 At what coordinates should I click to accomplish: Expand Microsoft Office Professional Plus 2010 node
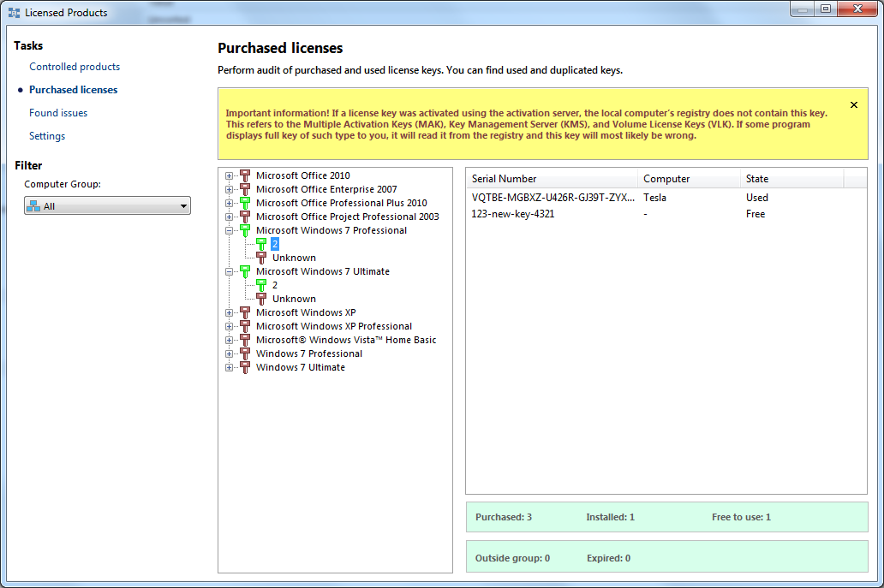tap(229, 203)
